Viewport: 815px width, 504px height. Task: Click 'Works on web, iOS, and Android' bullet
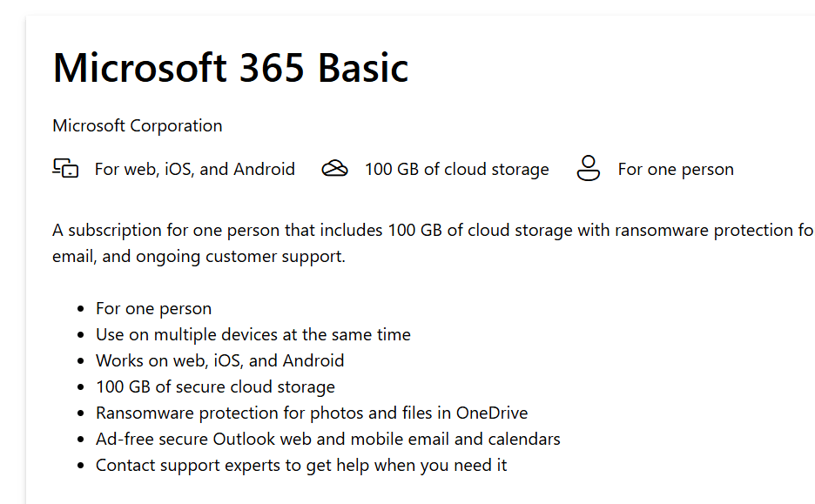[x=219, y=360]
